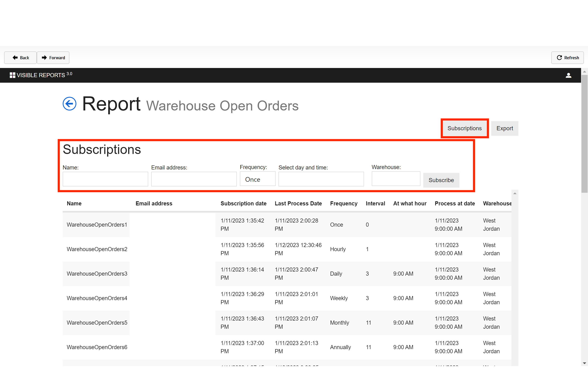Select the WarehouseOpenOrders2 row name
The width and height of the screenshot is (588, 392).
[x=97, y=249]
